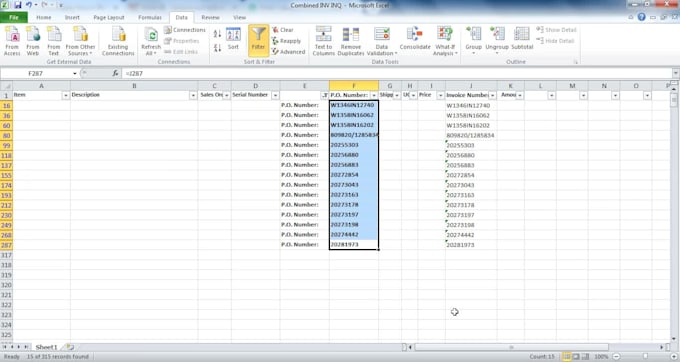
Task: Open Data Validation tool
Action: point(382,41)
